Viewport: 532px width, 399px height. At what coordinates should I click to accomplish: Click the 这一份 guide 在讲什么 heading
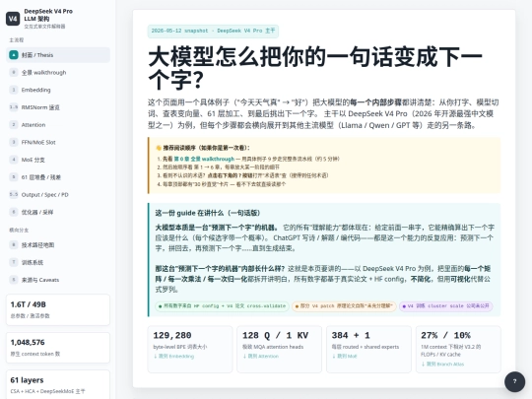[208, 213]
